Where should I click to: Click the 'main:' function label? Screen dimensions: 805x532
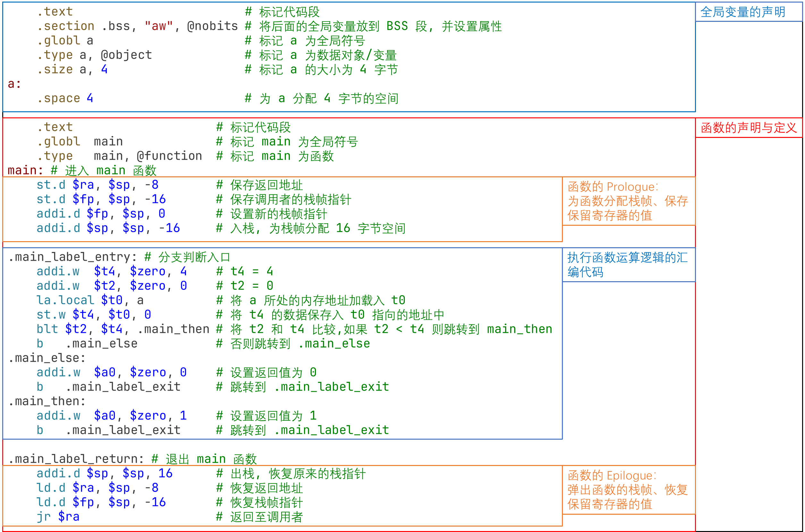[x=25, y=170]
